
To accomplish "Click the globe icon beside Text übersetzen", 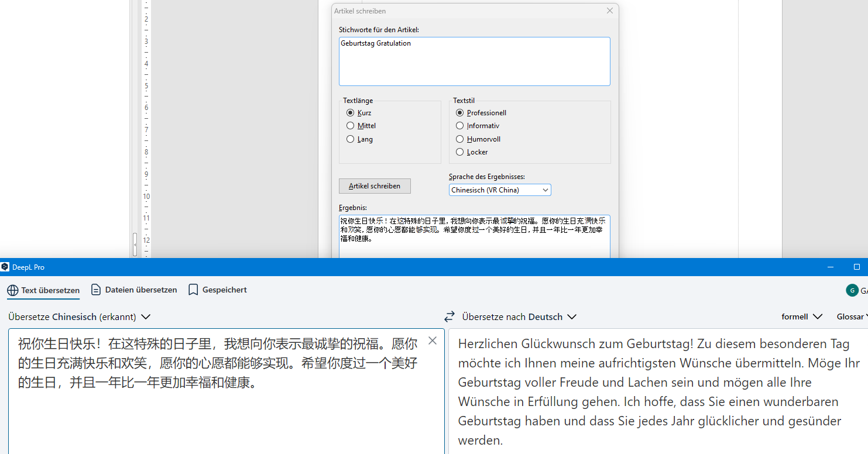I will pyautogui.click(x=13, y=290).
